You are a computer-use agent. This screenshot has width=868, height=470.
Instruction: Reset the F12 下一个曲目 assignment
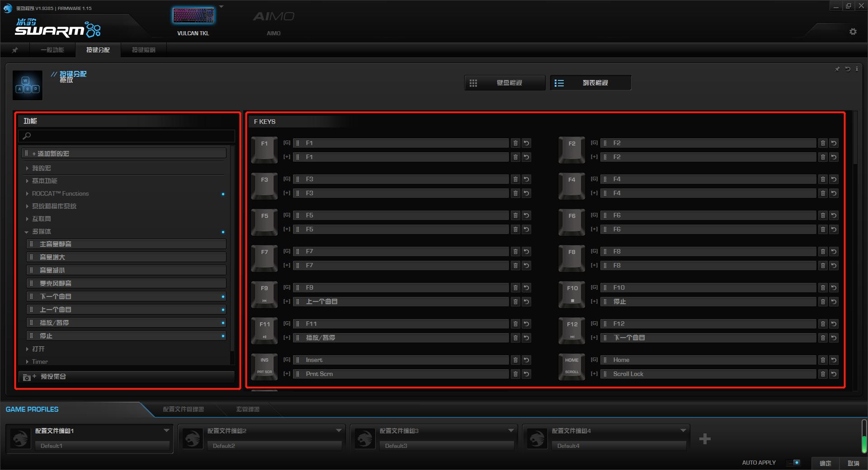834,338
